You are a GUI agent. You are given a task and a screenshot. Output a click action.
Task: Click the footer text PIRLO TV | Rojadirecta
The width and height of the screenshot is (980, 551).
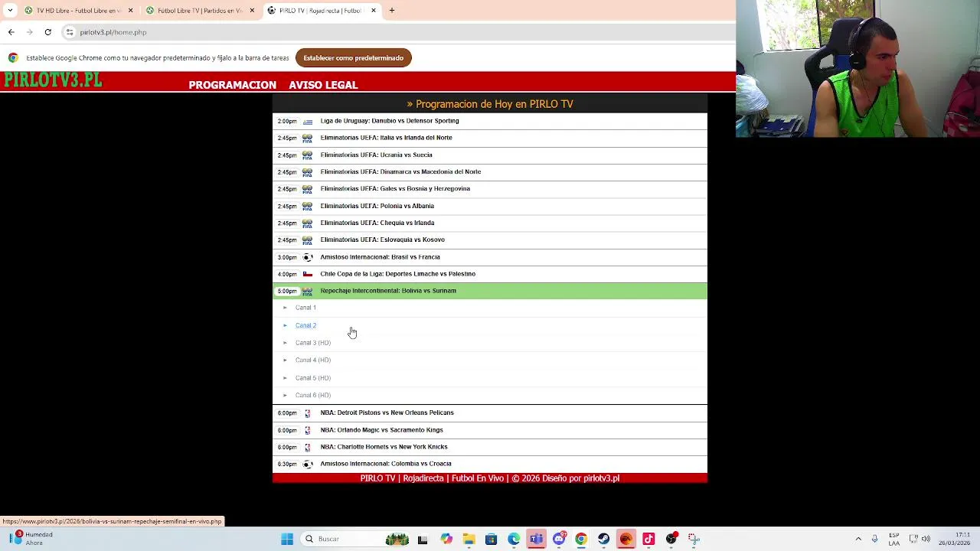(x=402, y=478)
